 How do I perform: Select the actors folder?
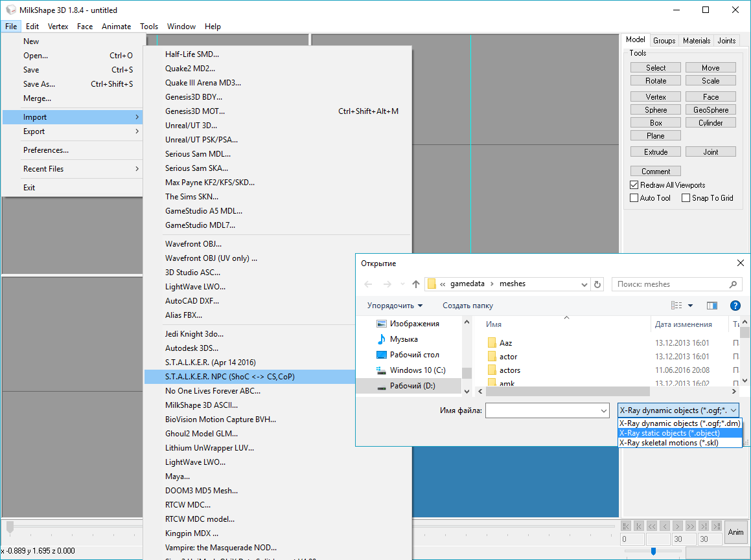(509, 370)
